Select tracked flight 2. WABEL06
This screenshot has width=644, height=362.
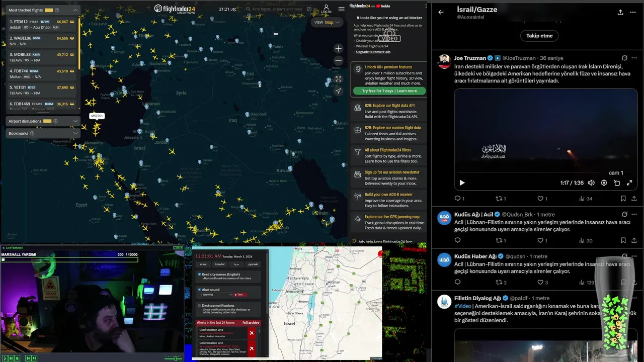pos(41,41)
